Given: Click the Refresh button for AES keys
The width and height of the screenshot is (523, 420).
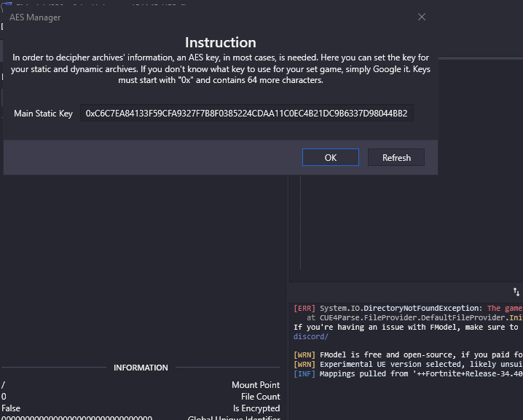Looking at the screenshot, I should tap(396, 157).
